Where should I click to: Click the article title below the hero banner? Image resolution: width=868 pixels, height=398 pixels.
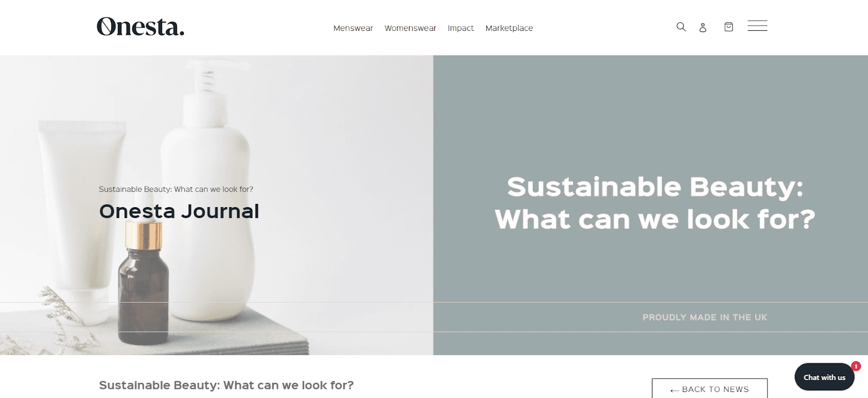coord(226,385)
